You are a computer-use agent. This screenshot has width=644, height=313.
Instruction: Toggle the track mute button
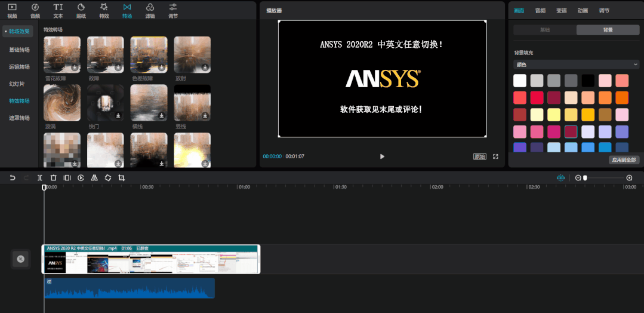point(20,259)
